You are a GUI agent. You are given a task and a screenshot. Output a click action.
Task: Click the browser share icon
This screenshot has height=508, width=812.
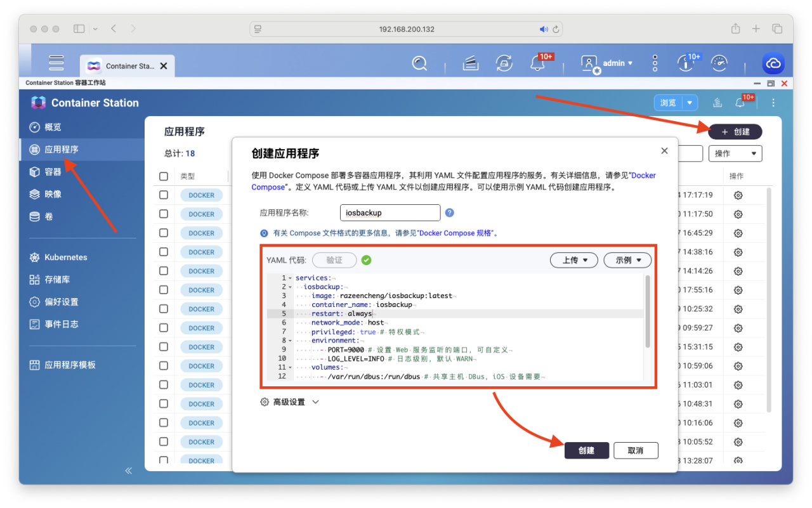pyautogui.click(x=735, y=29)
